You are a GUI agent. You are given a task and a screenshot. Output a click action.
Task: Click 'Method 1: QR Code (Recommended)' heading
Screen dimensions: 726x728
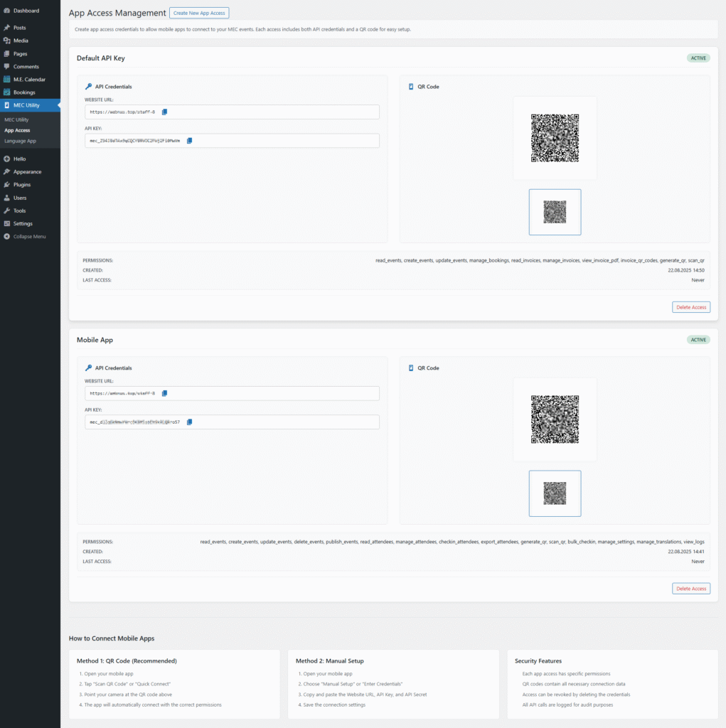[x=127, y=660]
